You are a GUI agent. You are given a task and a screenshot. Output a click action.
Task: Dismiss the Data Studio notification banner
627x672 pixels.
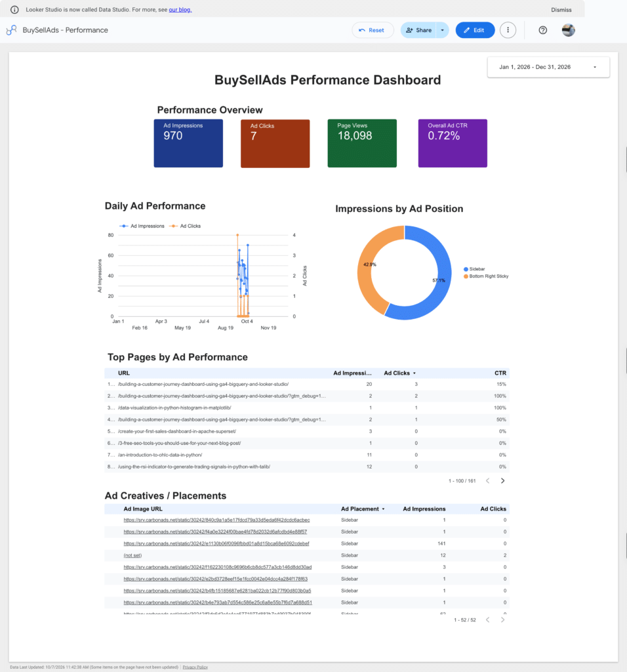tap(561, 9)
